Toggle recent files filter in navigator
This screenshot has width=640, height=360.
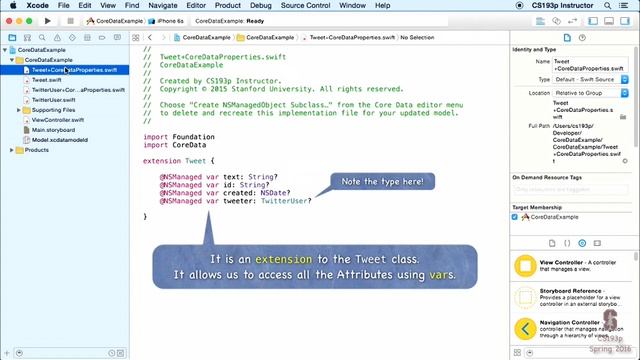coord(111,353)
